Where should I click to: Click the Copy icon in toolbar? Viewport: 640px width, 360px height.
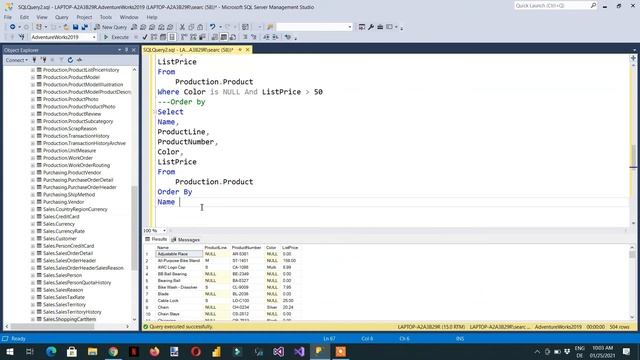(191, 27)
